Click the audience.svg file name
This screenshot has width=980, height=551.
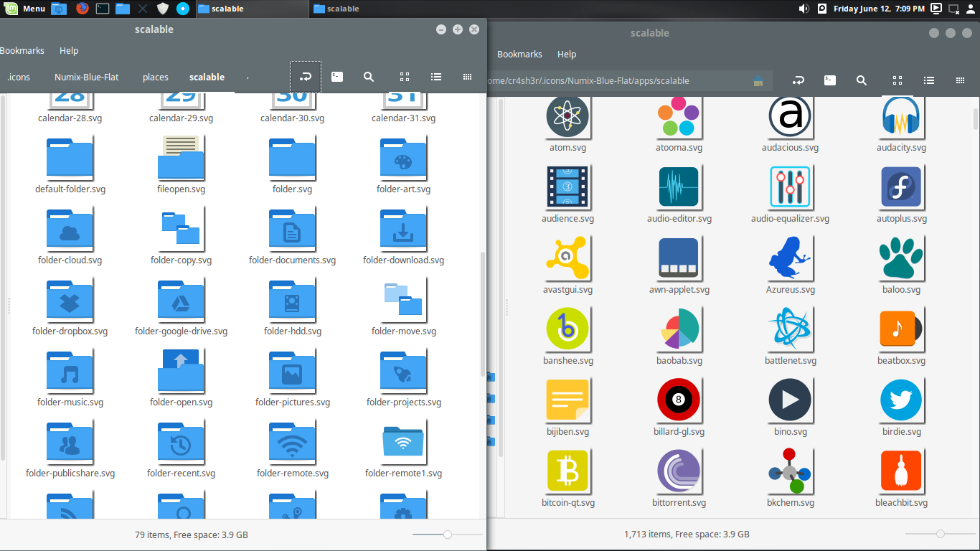coord(567,219)
